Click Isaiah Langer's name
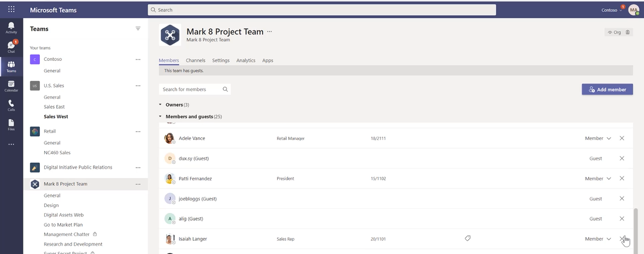This screenshot has height=254, width=644. (193, 239)
